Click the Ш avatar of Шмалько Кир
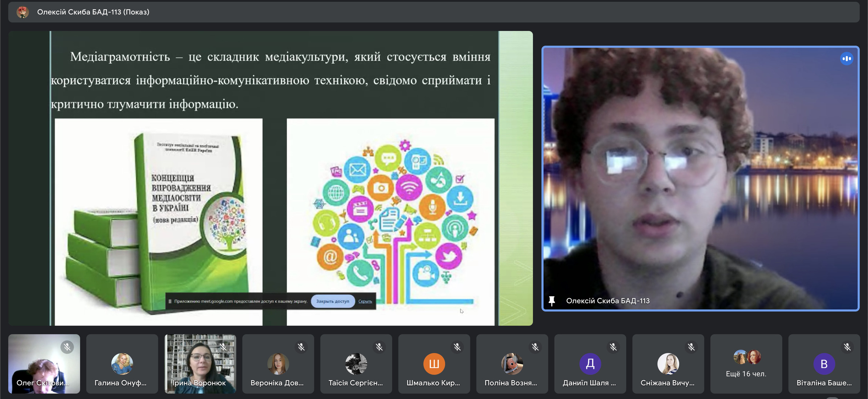 coord(434,364)
